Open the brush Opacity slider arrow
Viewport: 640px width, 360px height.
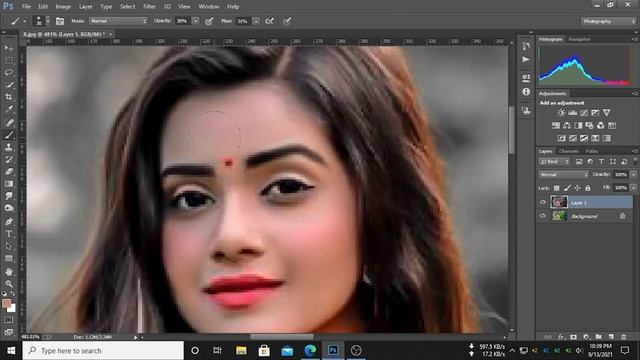[x=196, y=21]
